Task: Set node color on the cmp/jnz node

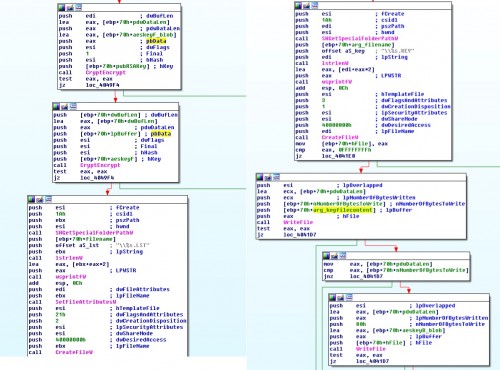Action: tap(327, 256)
